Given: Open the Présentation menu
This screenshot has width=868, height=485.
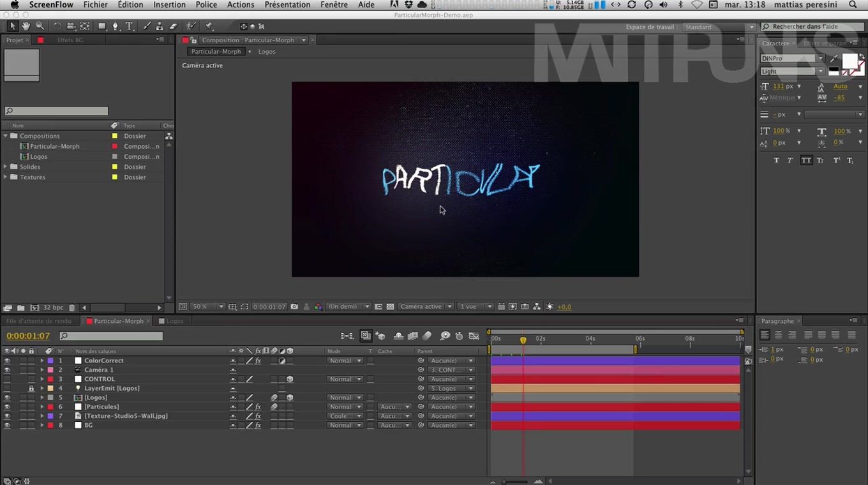Looking at the screenshot, I should (287, 4).
